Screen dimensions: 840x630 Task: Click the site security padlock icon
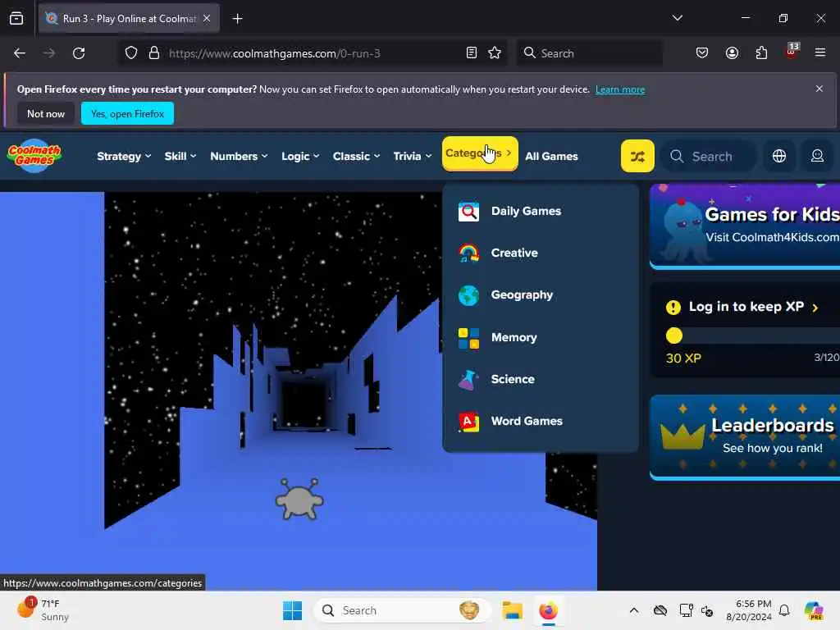pos(153,53)
